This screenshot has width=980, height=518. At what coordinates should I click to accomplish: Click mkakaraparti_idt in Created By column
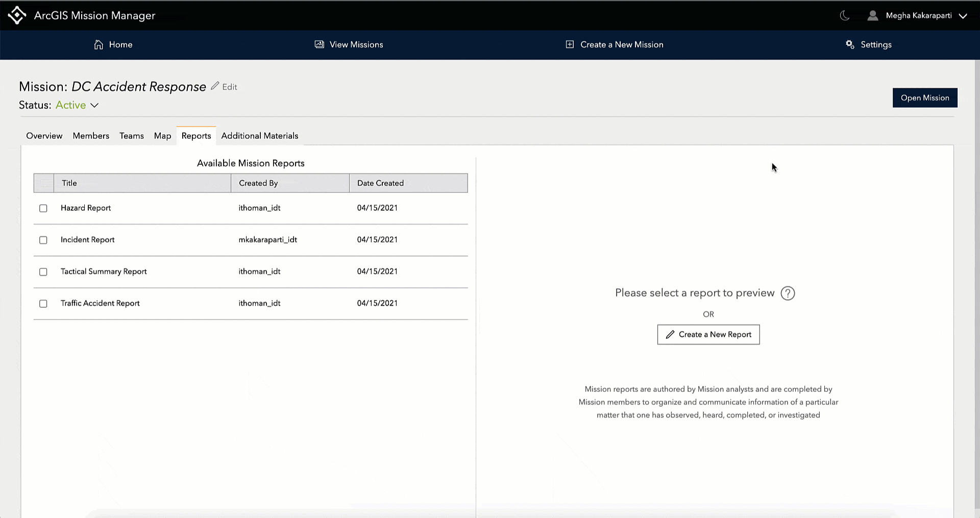tap(268, 240)
